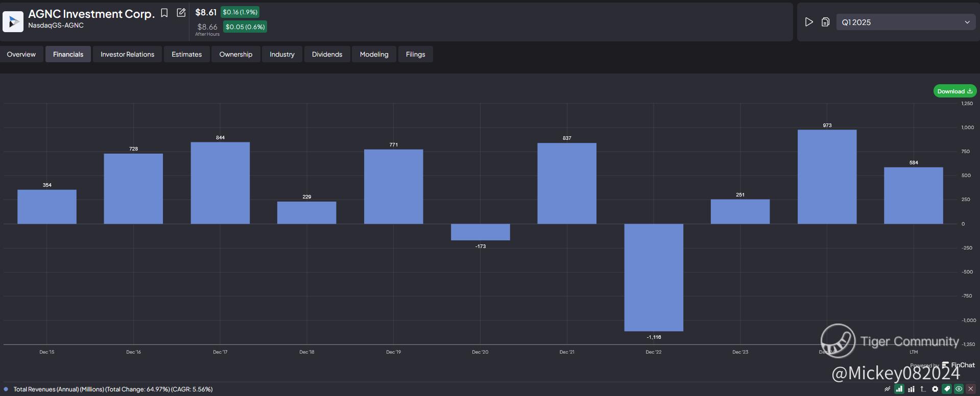980x396 pixels.
Task: Toggle series visibility with the eye icon
Action: coord(959,389)
